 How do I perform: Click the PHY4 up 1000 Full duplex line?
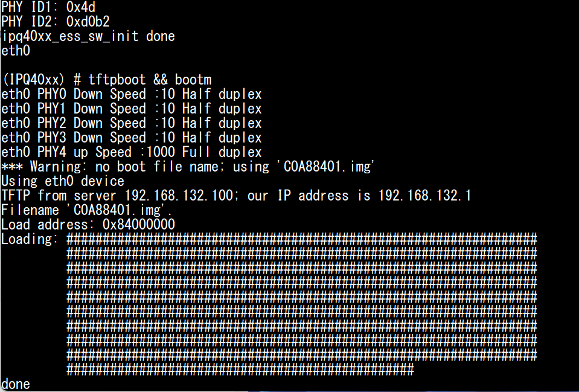130,152
